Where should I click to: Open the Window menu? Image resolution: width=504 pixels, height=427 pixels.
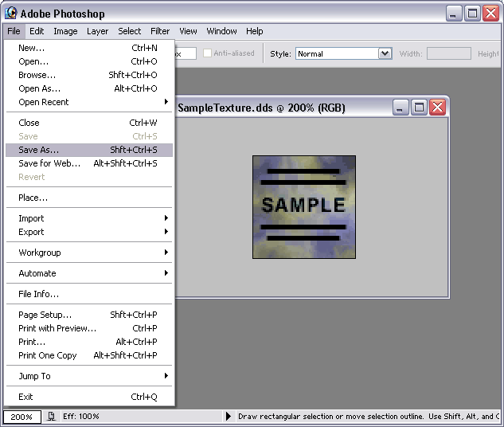221,31
